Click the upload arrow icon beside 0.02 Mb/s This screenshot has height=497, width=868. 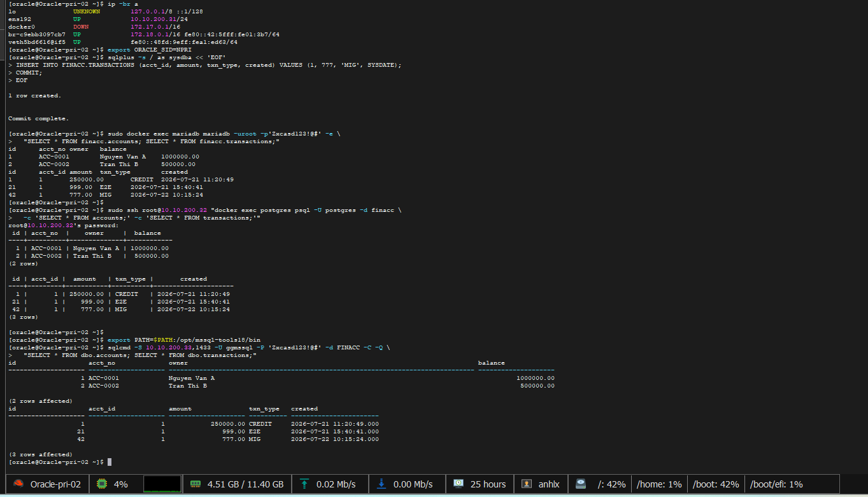pyautogui.click(x=304, y=484)
